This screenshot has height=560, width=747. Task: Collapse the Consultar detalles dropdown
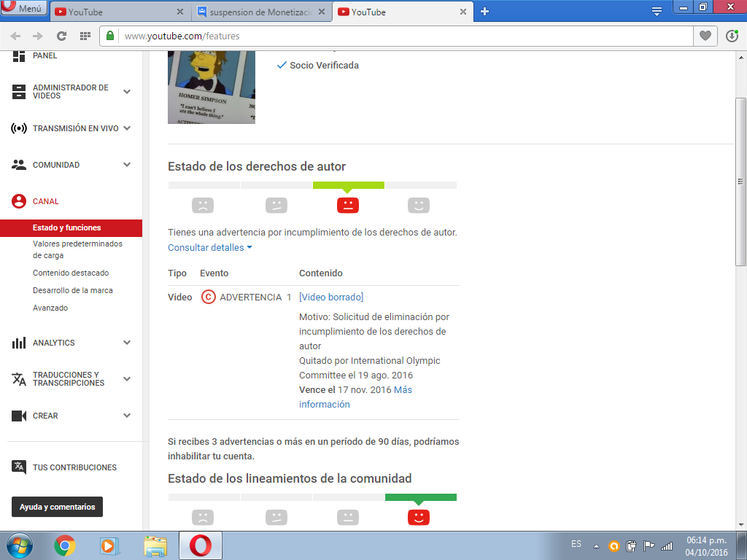point(209,248)
